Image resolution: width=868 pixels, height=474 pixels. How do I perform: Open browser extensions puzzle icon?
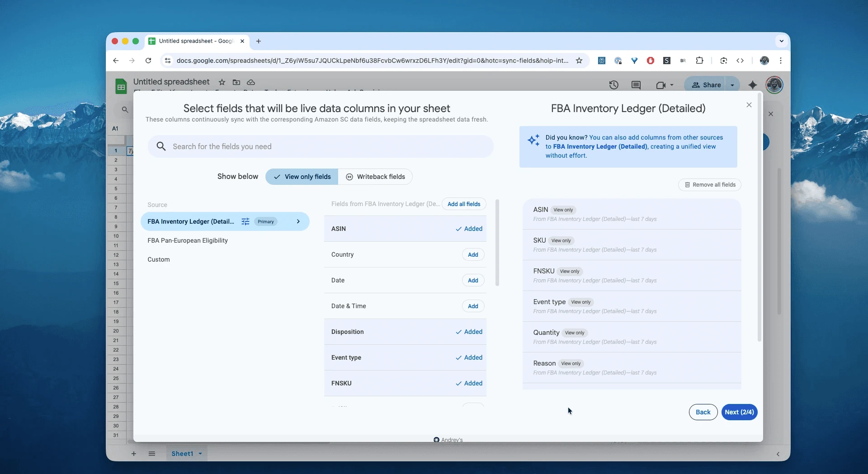[699, 61]
